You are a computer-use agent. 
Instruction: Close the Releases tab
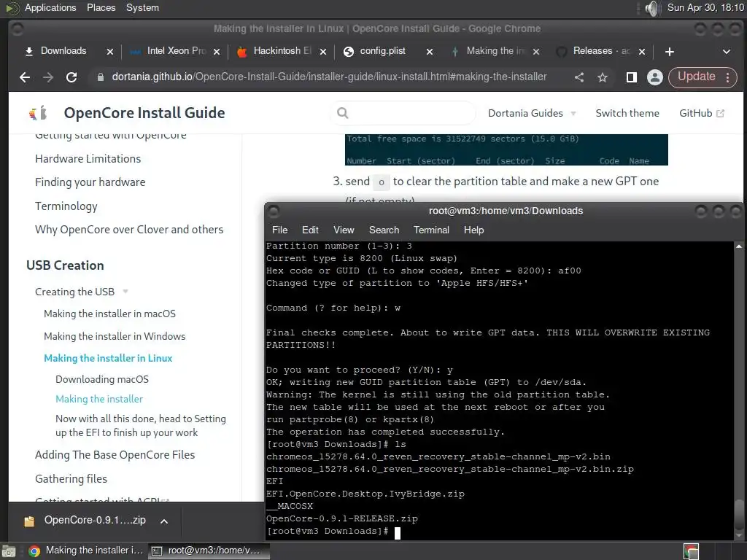click(x=642, y=52)
